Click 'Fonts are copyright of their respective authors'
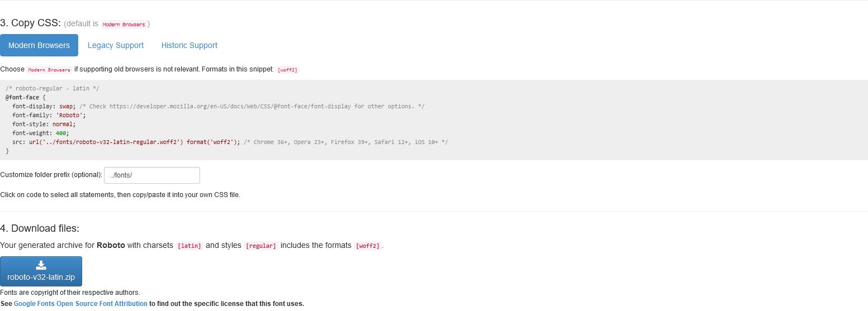The image size is (868, 311). [70, 293]
